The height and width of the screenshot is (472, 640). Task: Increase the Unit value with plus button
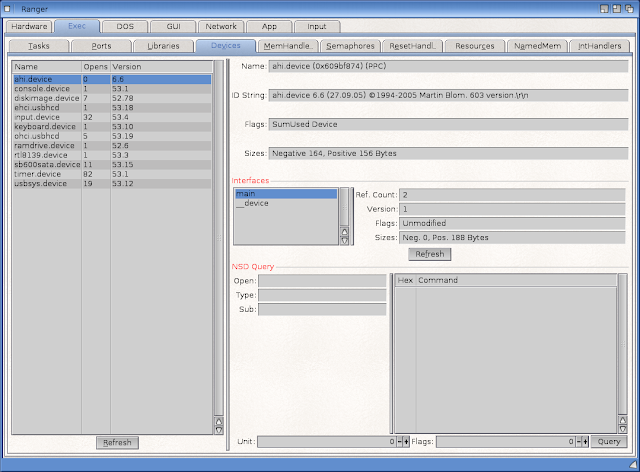coord(406,441)
